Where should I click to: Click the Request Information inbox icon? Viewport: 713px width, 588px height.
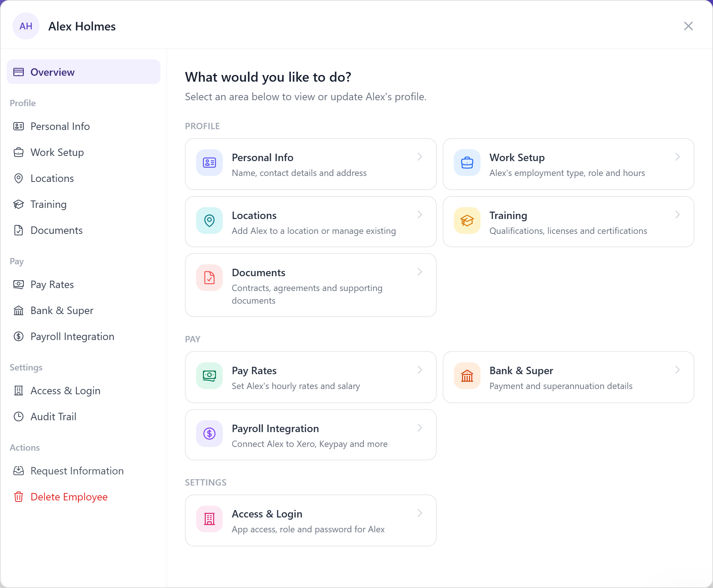click(19, 471)
